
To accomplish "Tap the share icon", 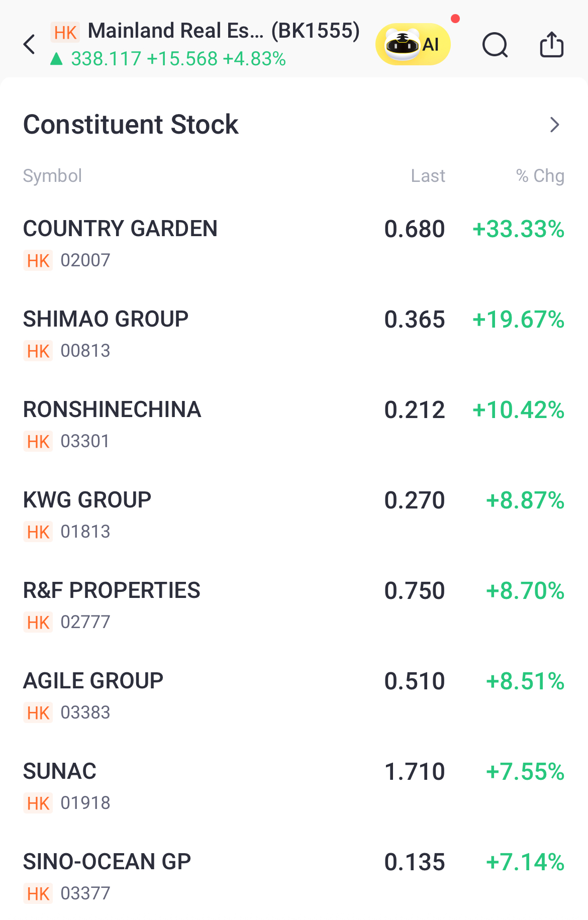I will 552,44.
